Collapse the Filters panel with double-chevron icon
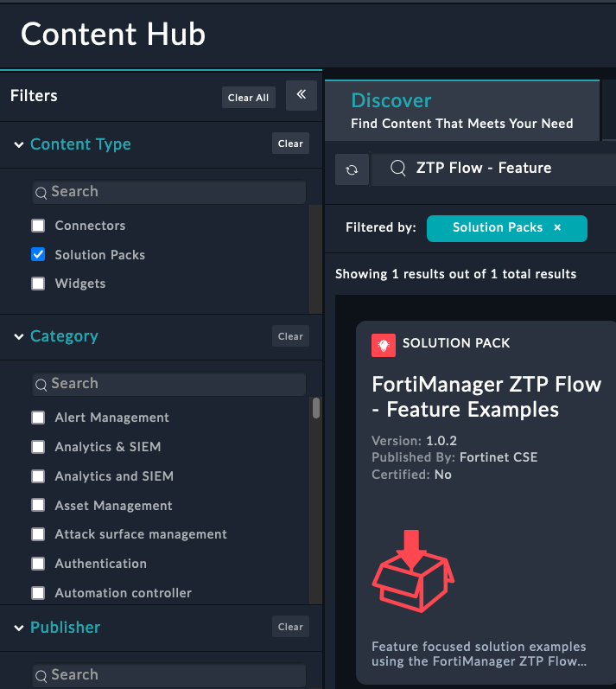616x689 pixels. tap(302, 95)
